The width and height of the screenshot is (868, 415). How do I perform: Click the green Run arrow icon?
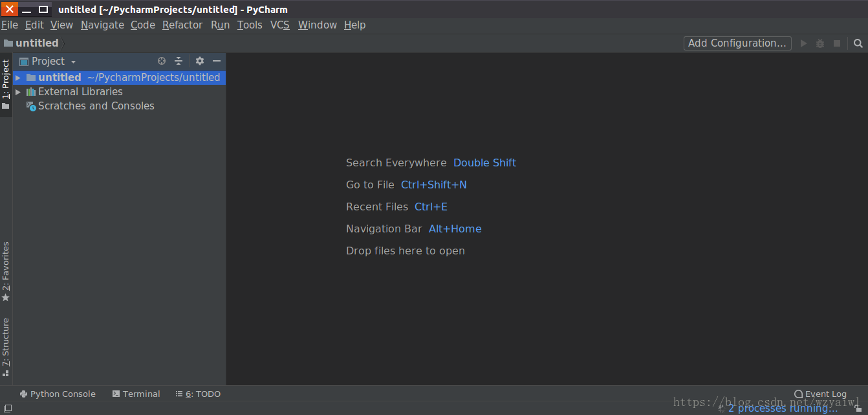click(804, 43)
